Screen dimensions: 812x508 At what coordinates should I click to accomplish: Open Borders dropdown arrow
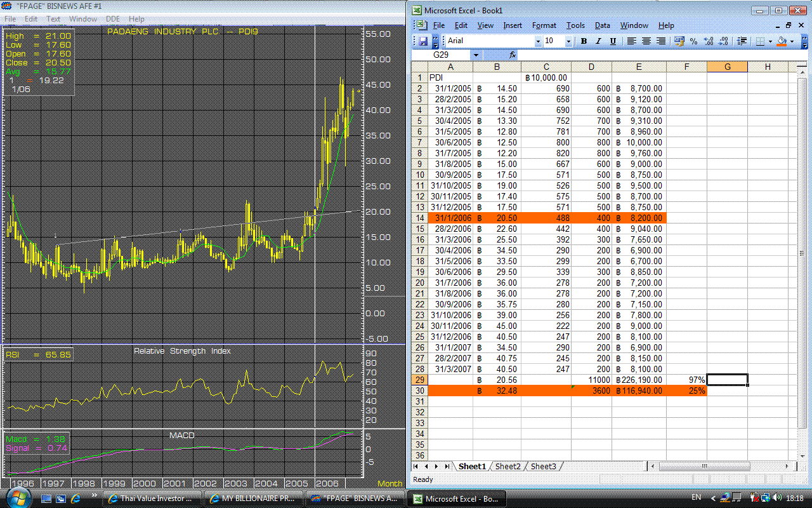pos(769,41)
